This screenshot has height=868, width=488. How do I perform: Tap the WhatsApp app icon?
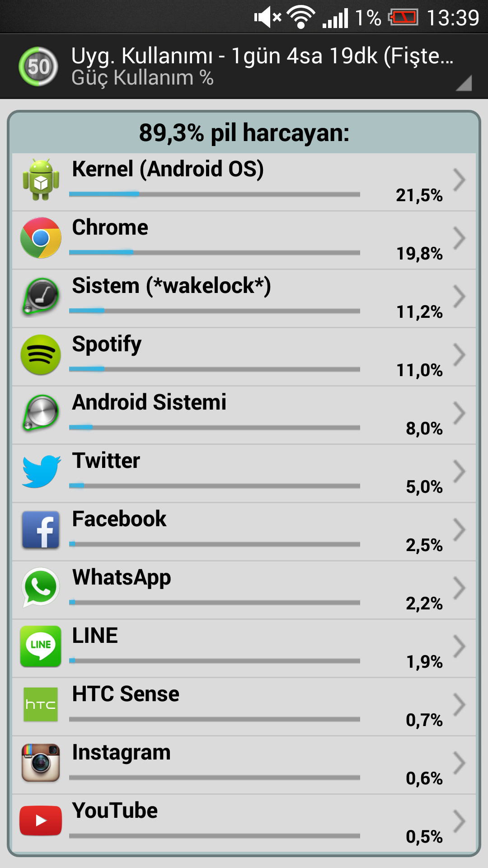[41, 587]
